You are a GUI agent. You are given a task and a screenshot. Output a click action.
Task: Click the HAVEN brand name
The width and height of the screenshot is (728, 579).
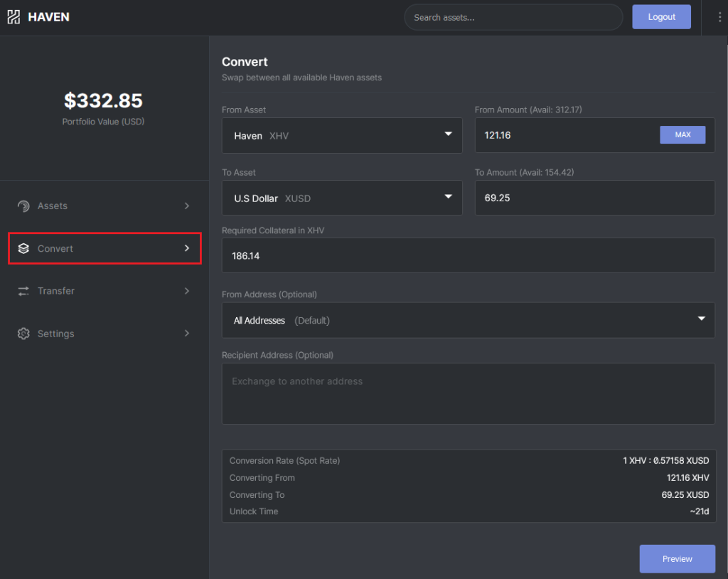49,17
